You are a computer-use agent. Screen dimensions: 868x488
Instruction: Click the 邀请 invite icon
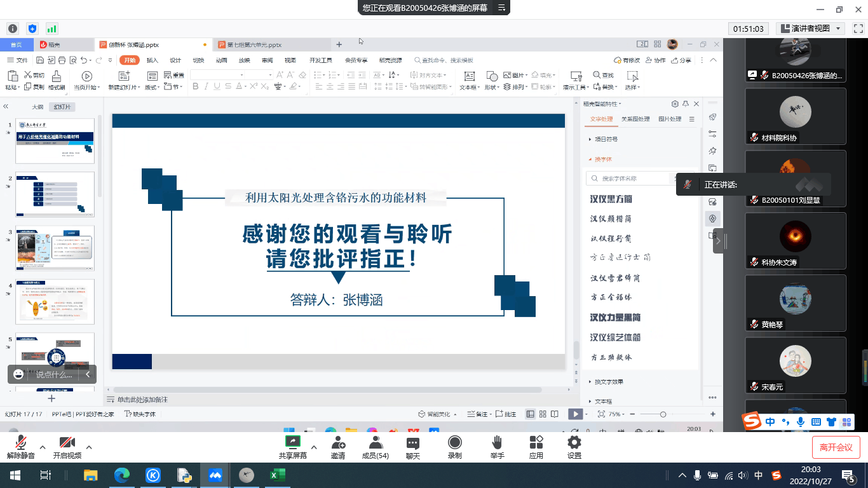tap(338, 443)
